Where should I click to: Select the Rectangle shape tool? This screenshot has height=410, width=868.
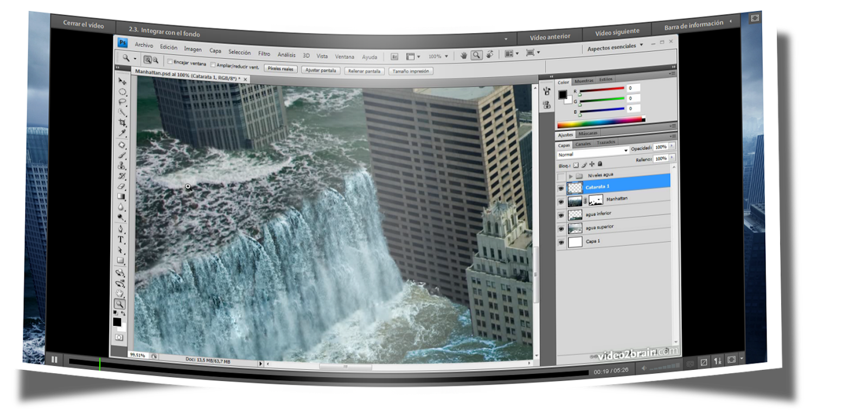tap(121, 261)
